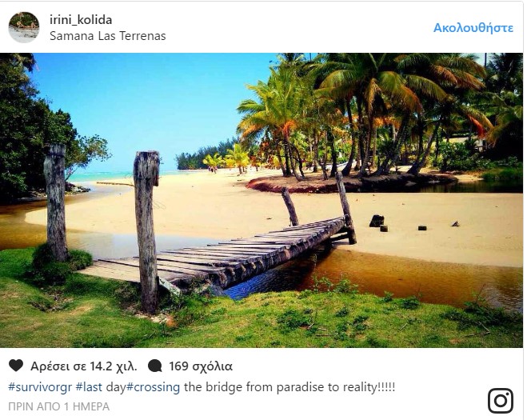Open irini_kolida's round profile avatar
This screenshot has width=527, height=420.
(x=24, y=27)
